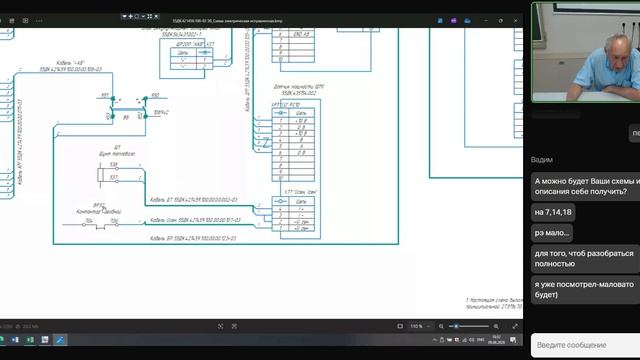Click the chat message "рэ мало..."
The width and height of the screenshot is (640, 360).
point(552,233)
